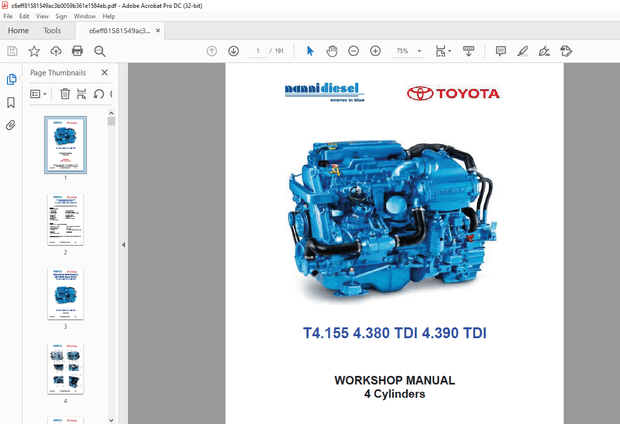Click the 4 Cylinders text
The image size is (620, 424).
coord(395,394)
